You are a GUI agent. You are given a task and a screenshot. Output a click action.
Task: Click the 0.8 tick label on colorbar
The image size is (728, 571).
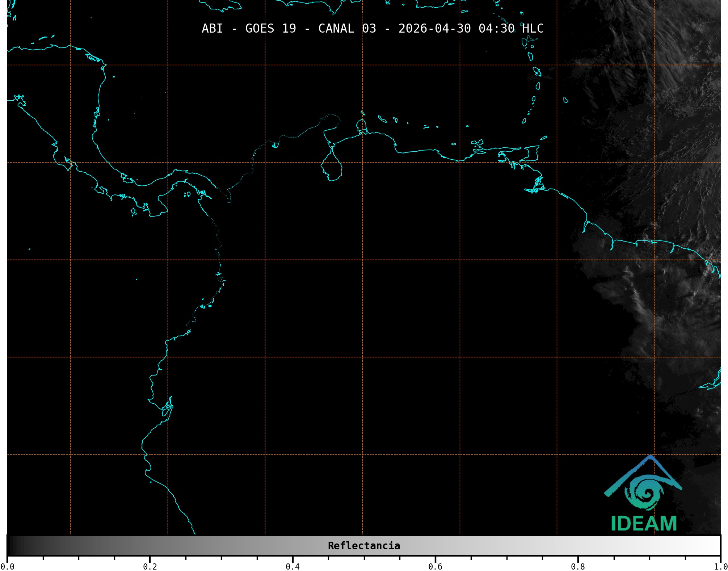(x=578, y=566)
